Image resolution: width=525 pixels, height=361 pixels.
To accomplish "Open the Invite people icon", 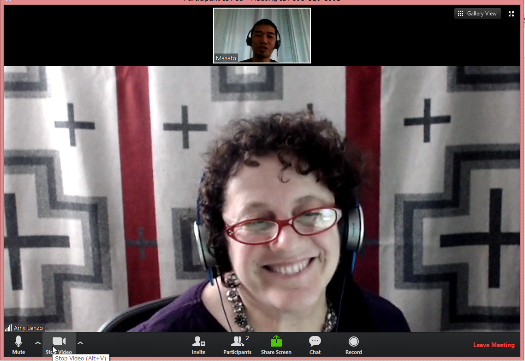I will coord(198,345).
